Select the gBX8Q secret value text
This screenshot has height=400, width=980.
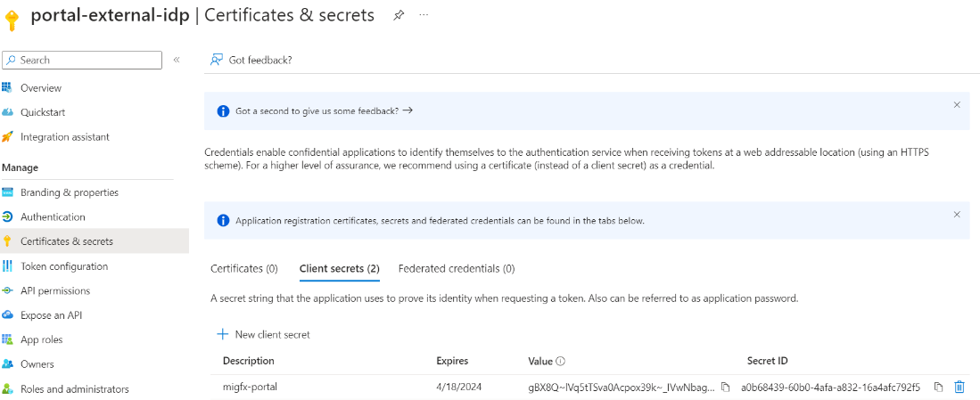tap(622, 388)
